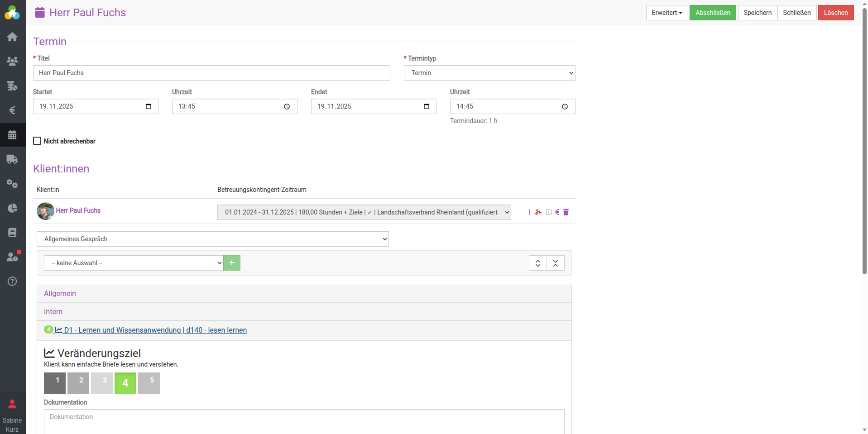
Task: Open the home icon in sidebar
Action: coord(12,37)
